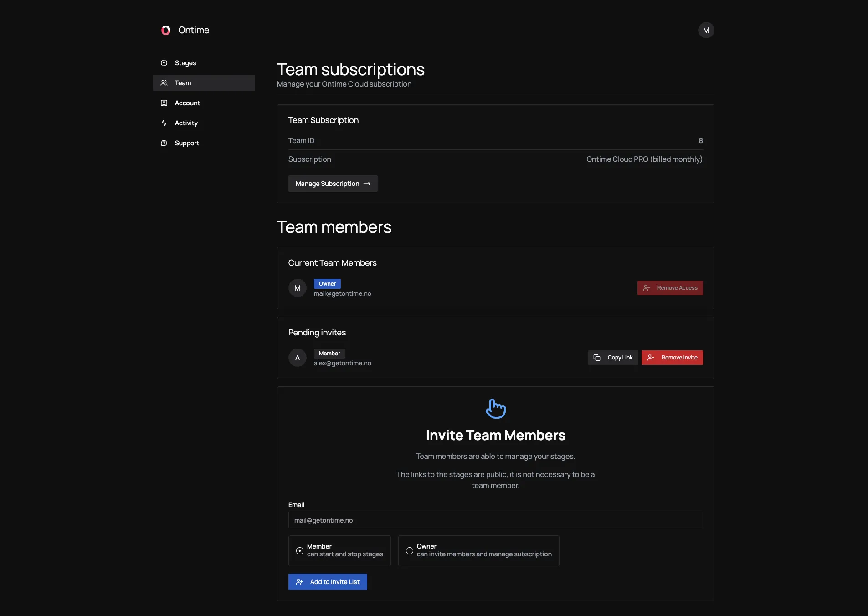Click Add to Invite List button
The height and width of the screenshot is (616, 868).
[327, 582]
